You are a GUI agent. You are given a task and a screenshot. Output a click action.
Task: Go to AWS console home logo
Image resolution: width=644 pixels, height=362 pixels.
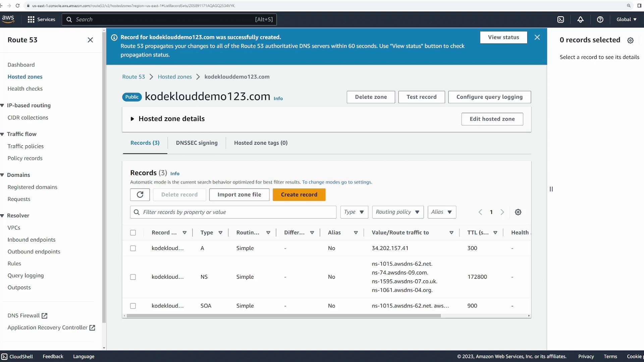pyautogui.click(x=8, y=19)
